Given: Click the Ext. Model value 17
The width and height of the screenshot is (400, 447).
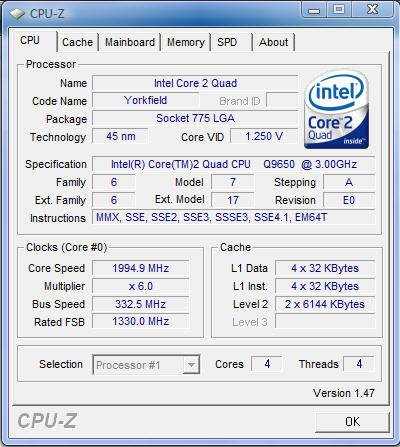Looking at the screenshot, I should point(233,200).
